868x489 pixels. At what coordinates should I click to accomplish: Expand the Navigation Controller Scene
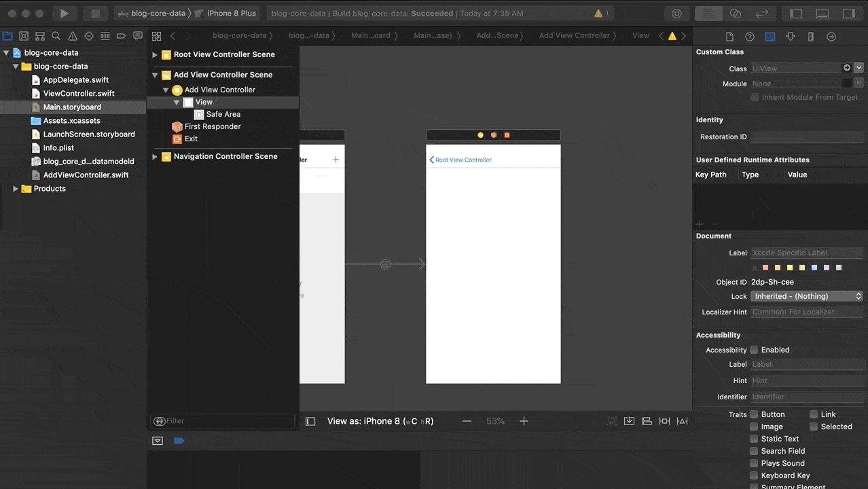pyautogui.click(x=155, y=156)
